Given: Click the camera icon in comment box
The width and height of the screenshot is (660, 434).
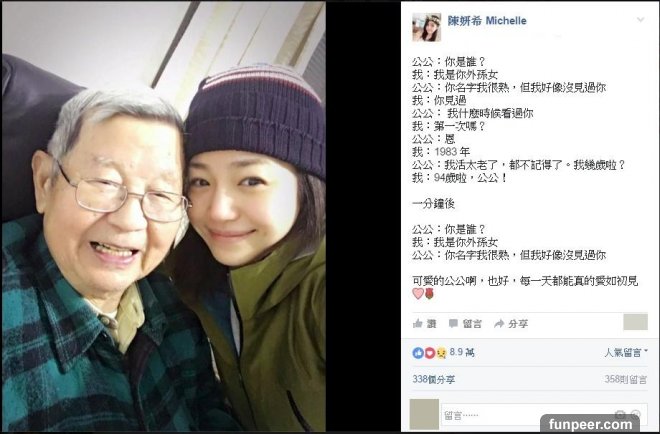Looking at the screenshot, I should pos(620,414).
